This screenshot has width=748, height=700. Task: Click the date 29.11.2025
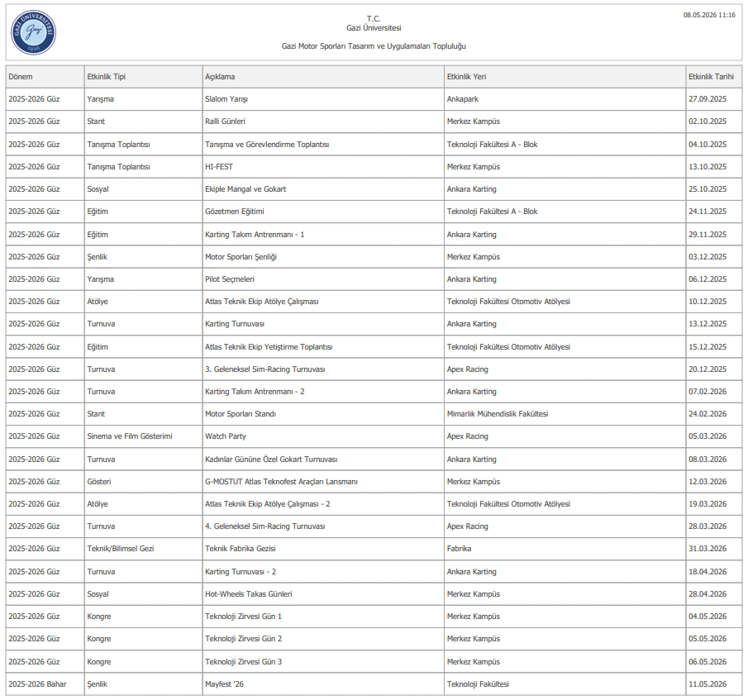(708, 235)
